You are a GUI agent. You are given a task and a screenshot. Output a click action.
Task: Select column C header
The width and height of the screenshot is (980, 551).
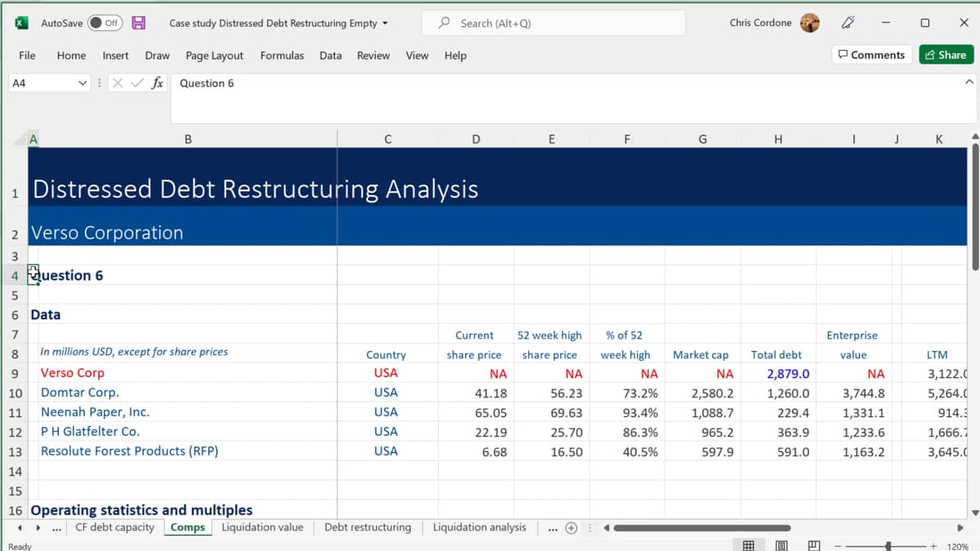tap(388, 139)
